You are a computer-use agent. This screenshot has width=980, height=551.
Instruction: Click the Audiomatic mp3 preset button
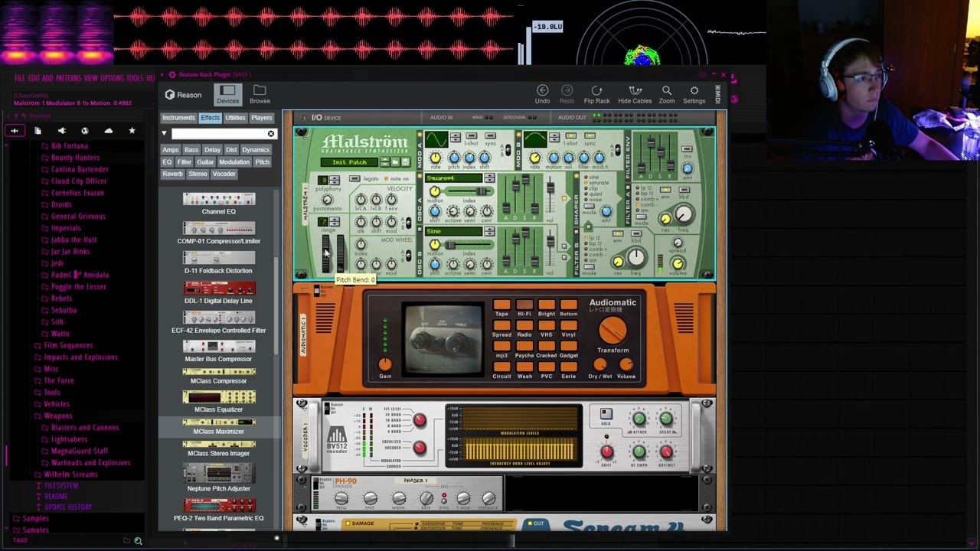tap(501, 347)
